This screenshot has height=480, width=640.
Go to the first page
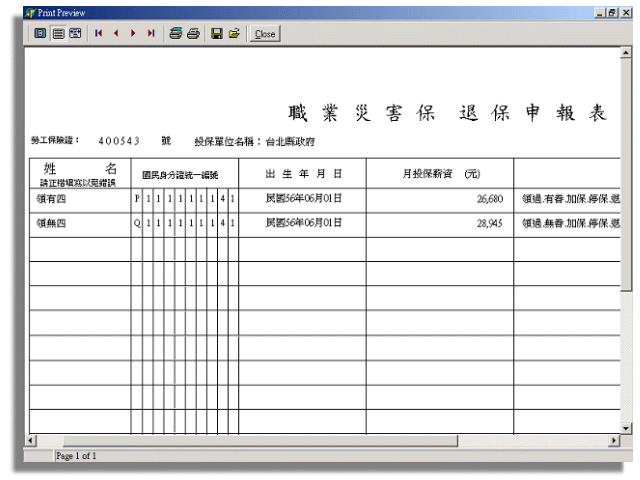(99, 33)
